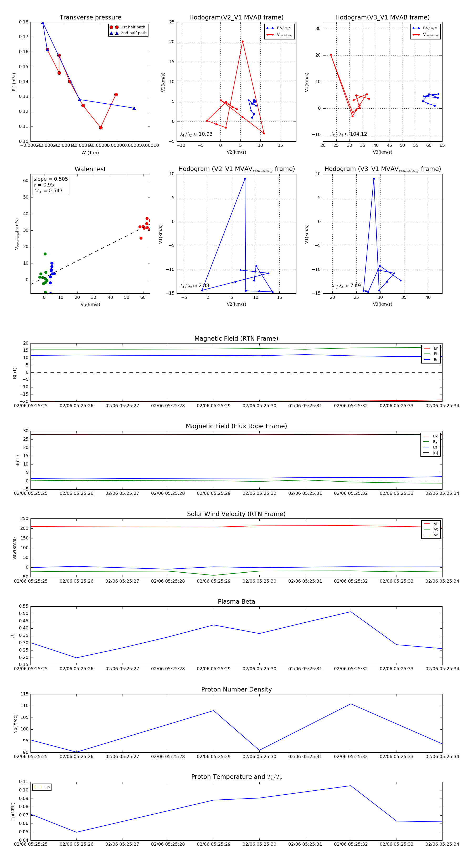Click the red peak point in V2_V1 MVAB hodogram
473x868 pixels.
242,42
